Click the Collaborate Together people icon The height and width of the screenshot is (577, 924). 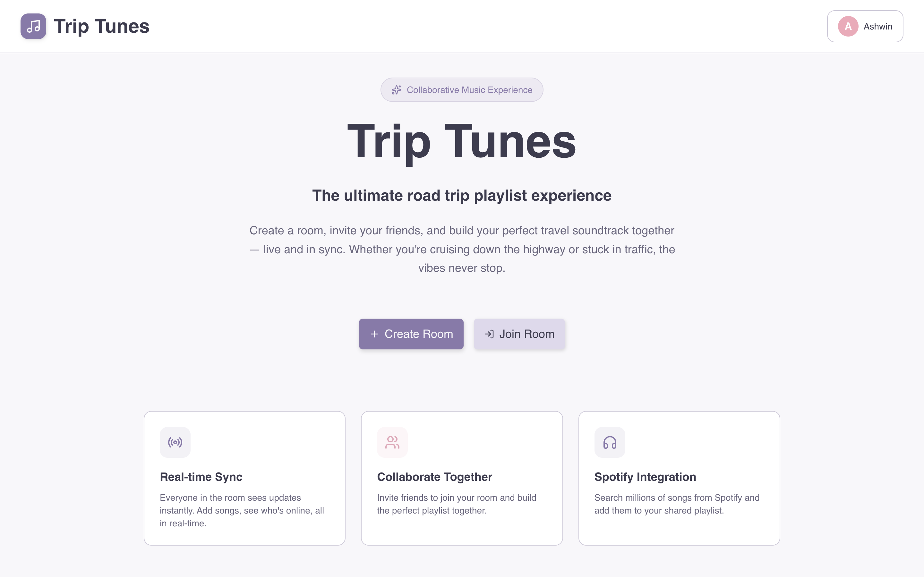click(392, 442)
